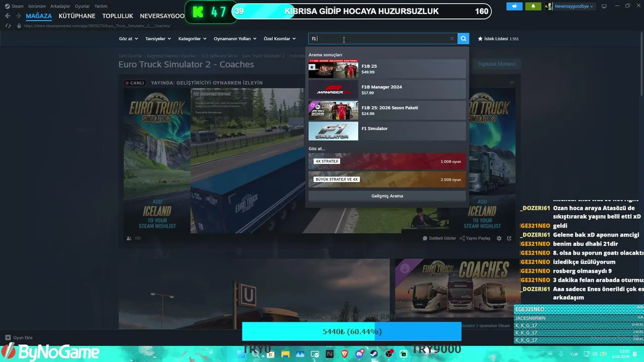The image size is (644, 362).
Task: Open Notion app from taskbar
Action: [x=330, y=354]
